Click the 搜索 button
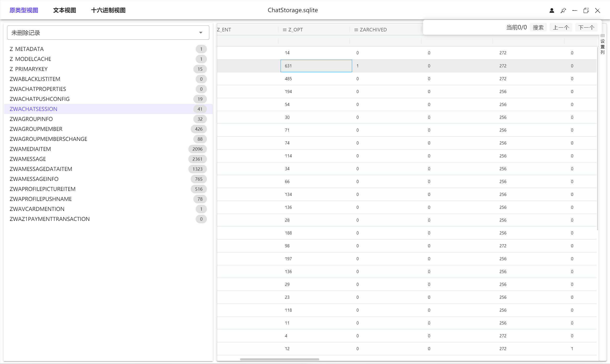The height and width of the screenshot is (364, 610). (x=538, y=27)
